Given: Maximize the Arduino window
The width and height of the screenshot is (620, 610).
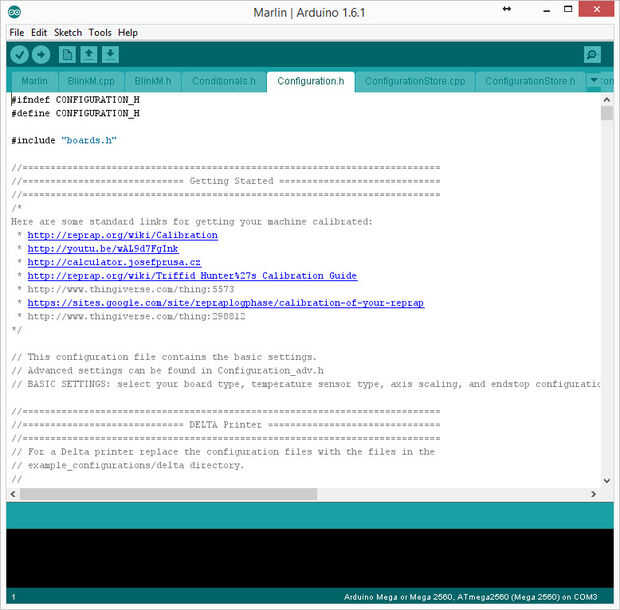Looking at the screenshot, I should tap(568, 9).
